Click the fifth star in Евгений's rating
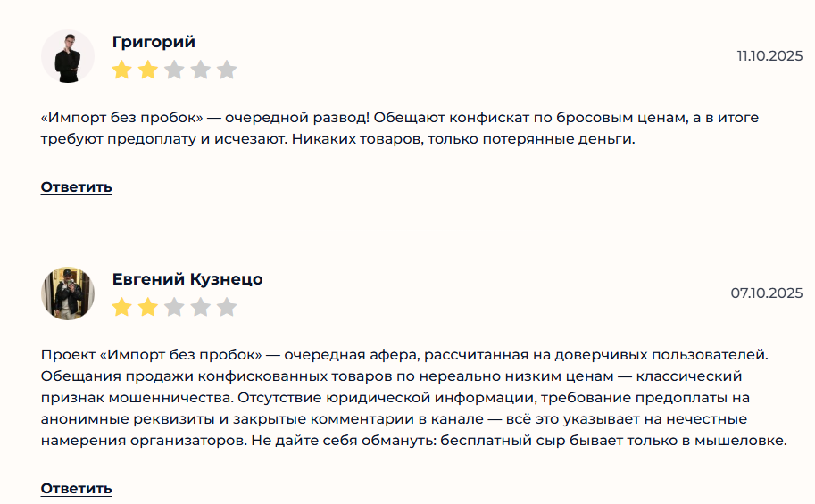This screenshot has width=815, height=504. tap(227, 308)
